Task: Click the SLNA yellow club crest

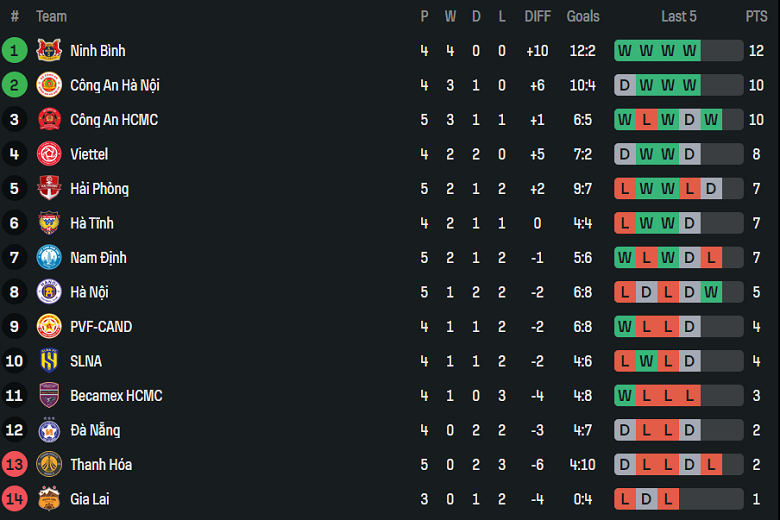Action: pyautogui.click(x=48, y=361)
